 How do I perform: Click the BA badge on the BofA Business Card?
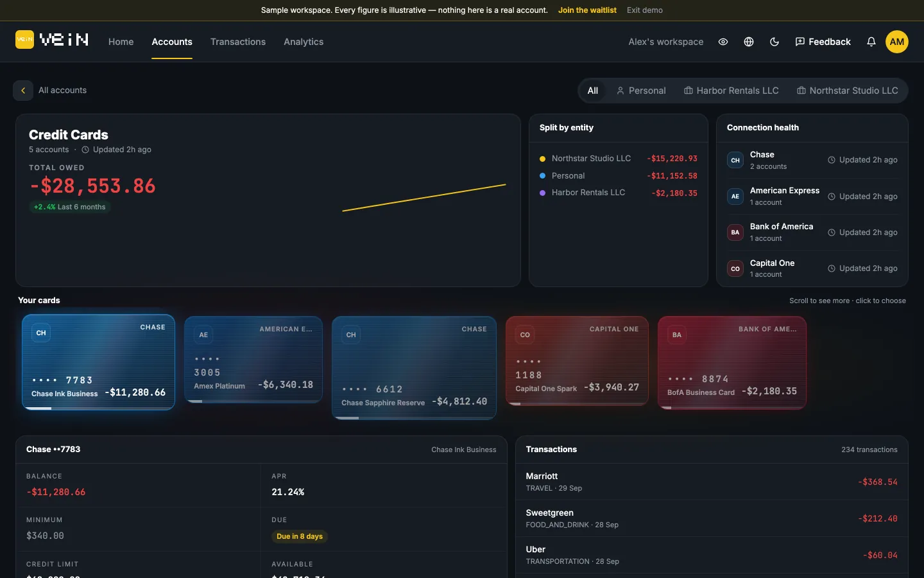click(x=677, y=335)
